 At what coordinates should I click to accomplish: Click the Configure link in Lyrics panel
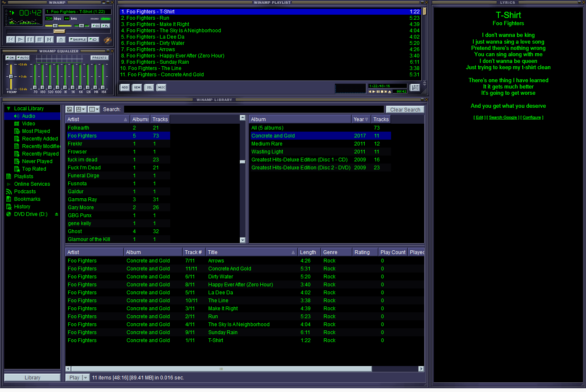(532, 117)
